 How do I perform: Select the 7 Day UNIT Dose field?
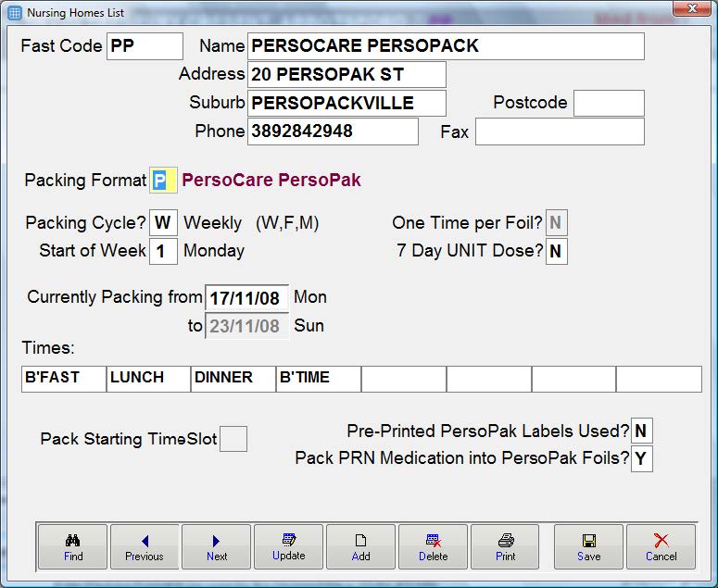(x=556, y=251)
